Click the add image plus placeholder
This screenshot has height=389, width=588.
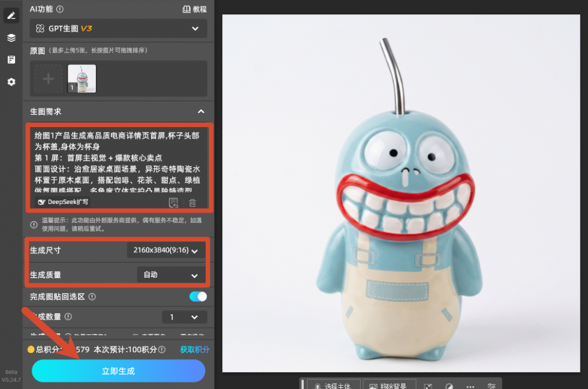point(48,79)
